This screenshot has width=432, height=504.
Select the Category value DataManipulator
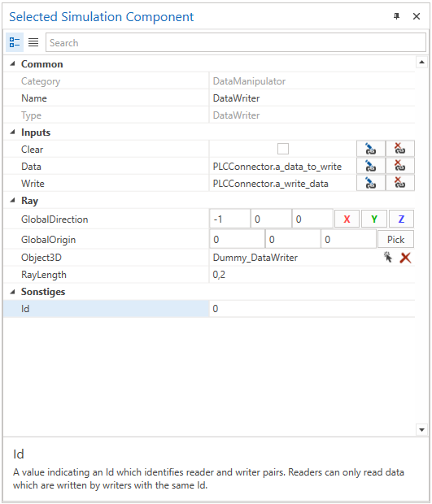tap(249, 81)
